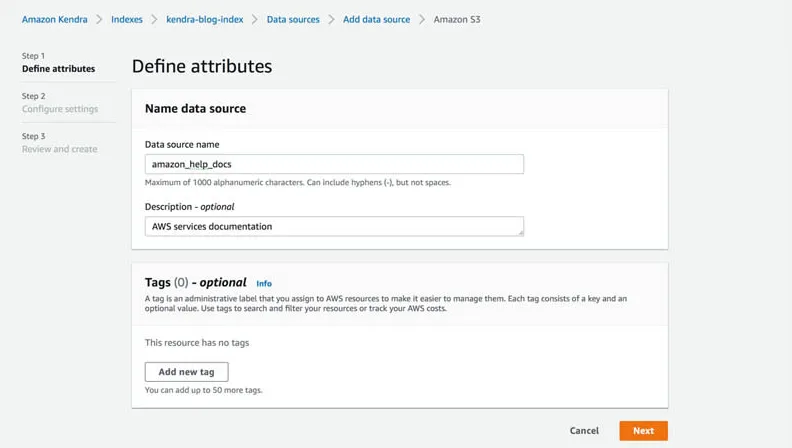Click the Tags (0) - optional heading
Screen dimensions: 792x448
point(195,283)
